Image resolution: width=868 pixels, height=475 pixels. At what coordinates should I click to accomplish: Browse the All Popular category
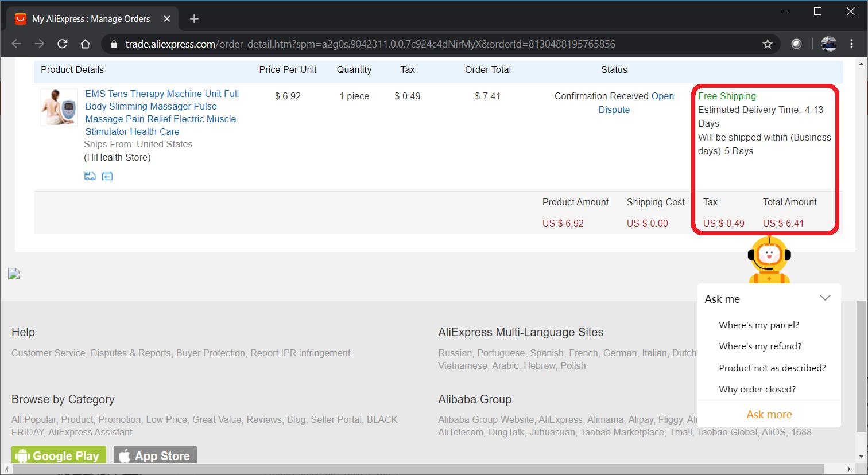(34, 420)
